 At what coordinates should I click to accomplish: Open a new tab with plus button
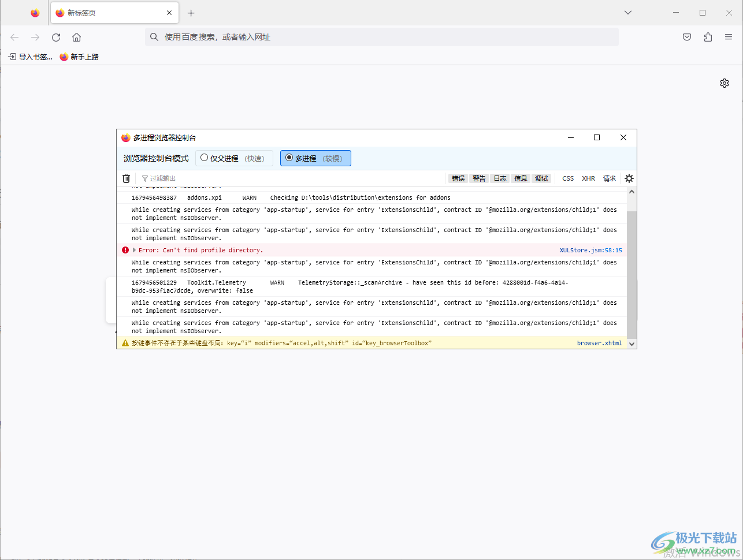(x=191, y=13)
